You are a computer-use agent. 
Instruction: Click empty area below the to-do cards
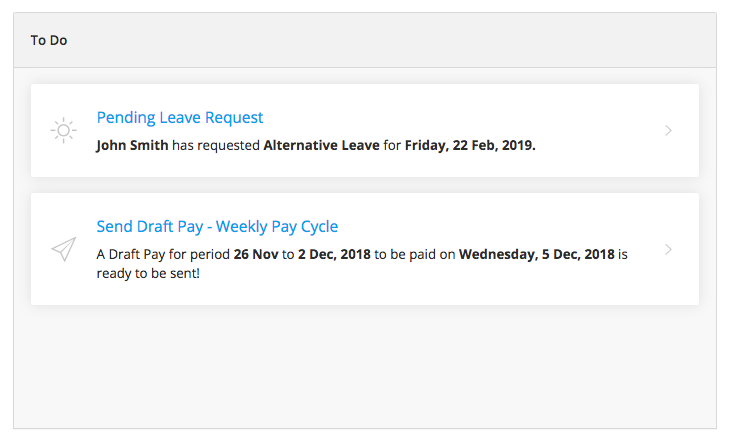365,366
